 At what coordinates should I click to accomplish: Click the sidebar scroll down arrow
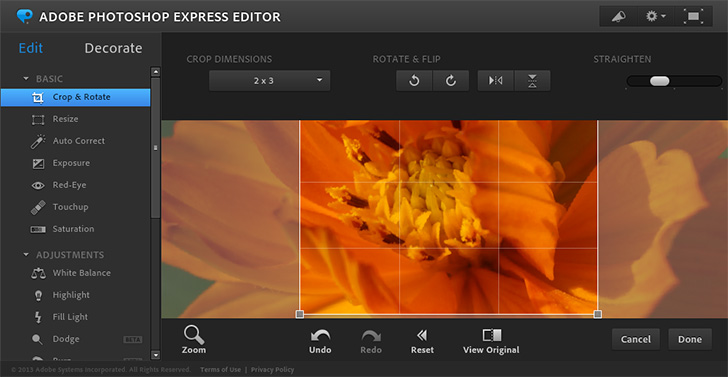point(156,355)
